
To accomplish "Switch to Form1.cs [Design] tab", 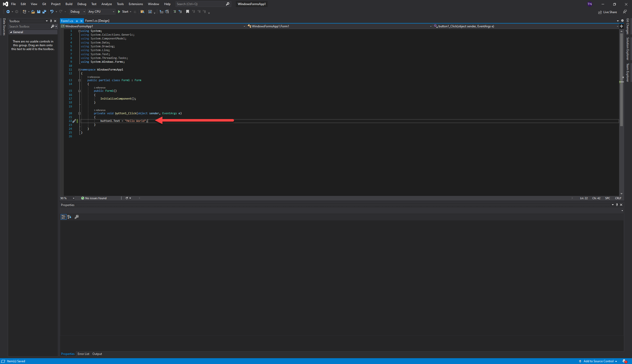I will point(97,21).
